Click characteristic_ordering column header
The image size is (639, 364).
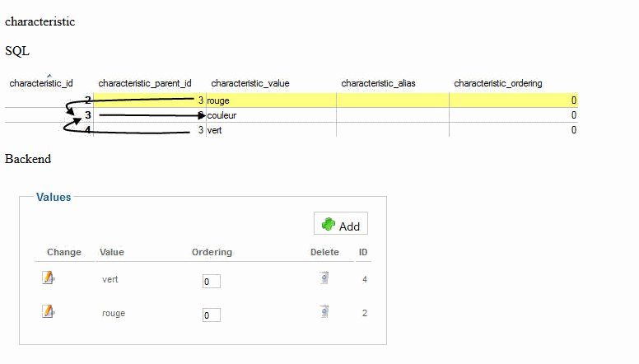click(498, 83)
